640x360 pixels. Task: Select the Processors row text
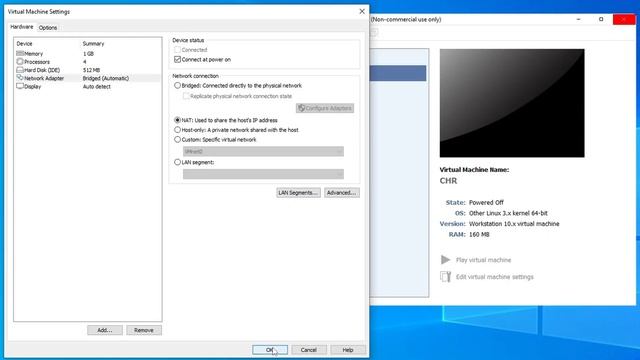37,62
